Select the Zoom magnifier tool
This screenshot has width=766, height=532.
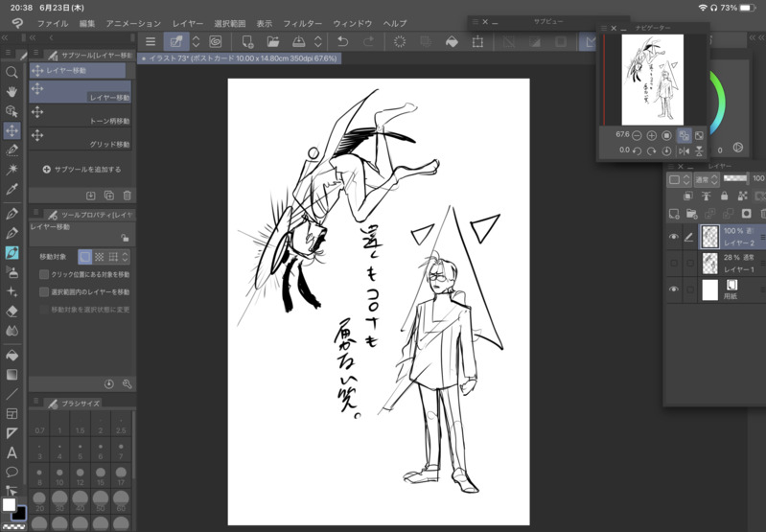pos(12,72)
